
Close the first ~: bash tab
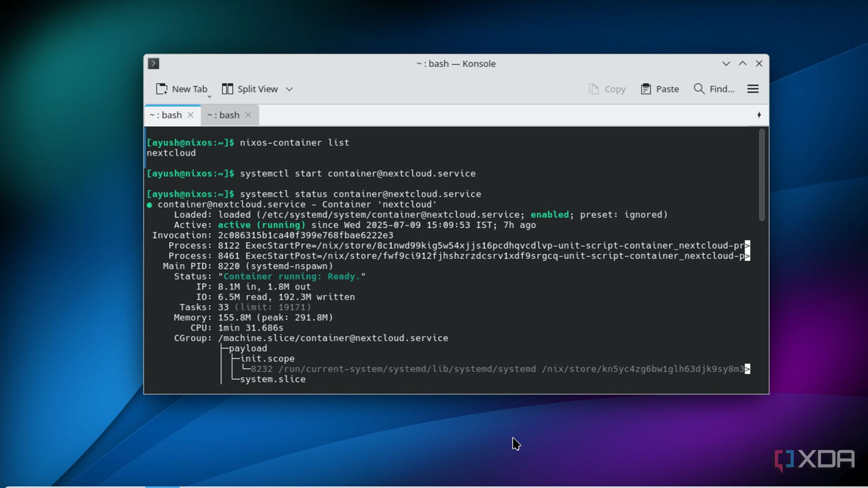[191, 115]
